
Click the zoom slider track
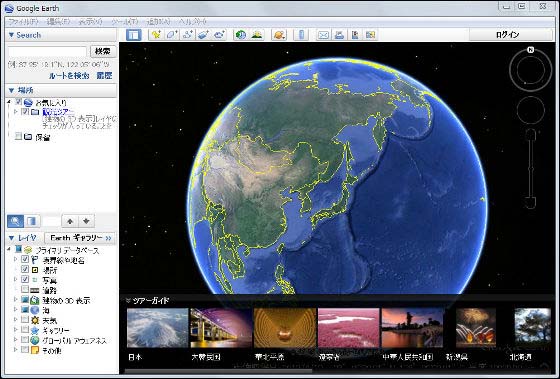pos(531,168)
